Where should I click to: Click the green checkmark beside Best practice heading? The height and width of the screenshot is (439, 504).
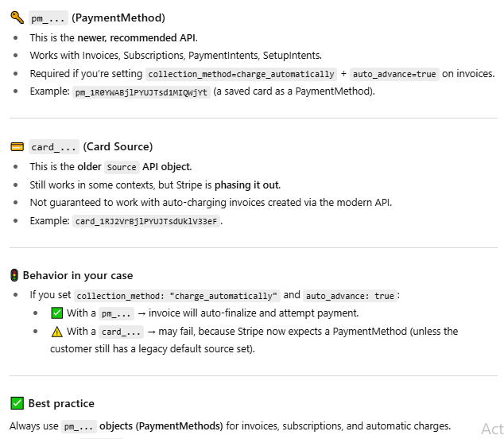coord(17,404)
